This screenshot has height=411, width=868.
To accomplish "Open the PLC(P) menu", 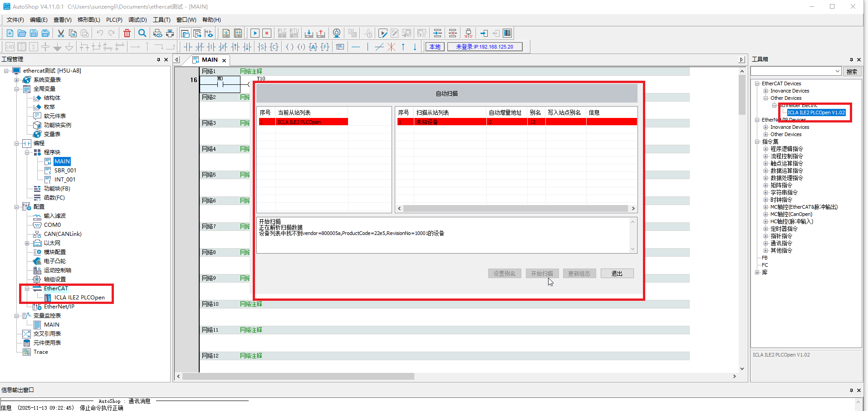I will (114, 20).
